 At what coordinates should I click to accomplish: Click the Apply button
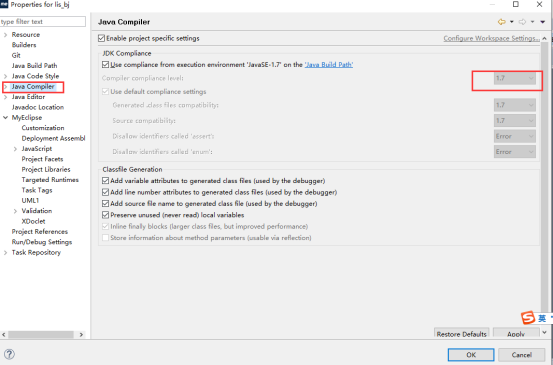pyautogui.click(x=516, y=333)
